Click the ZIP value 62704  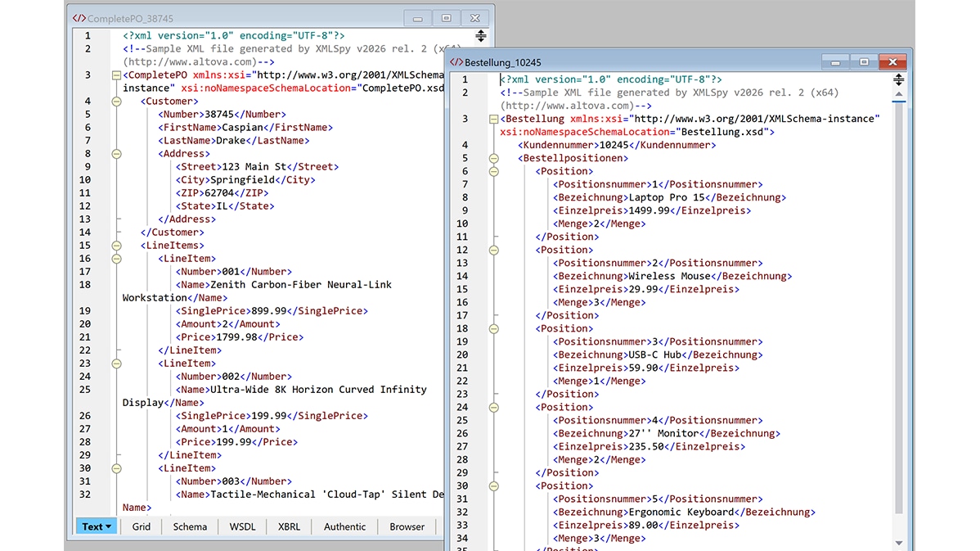pyautogui.click(x=218, y=193)
